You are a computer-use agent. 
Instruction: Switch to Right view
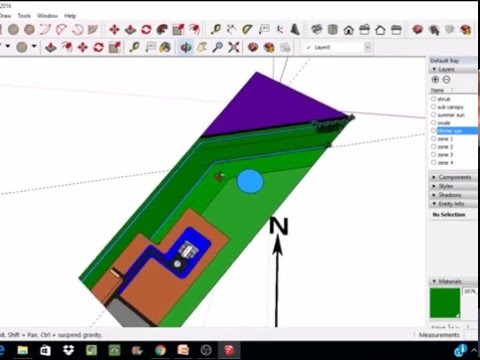pos(364,30)
